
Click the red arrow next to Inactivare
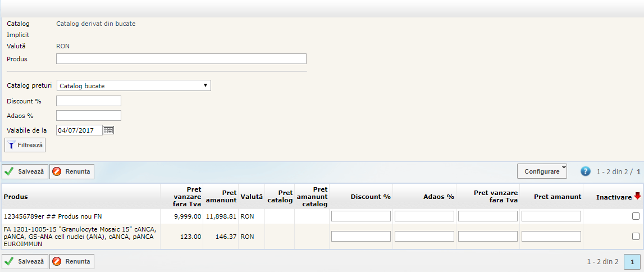pyautogui.click(x=637, y=196)
